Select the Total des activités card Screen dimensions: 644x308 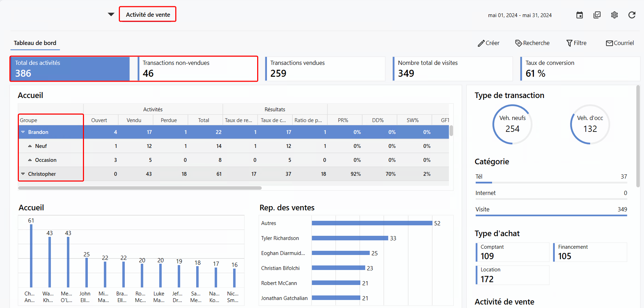[x=70, y=69]
